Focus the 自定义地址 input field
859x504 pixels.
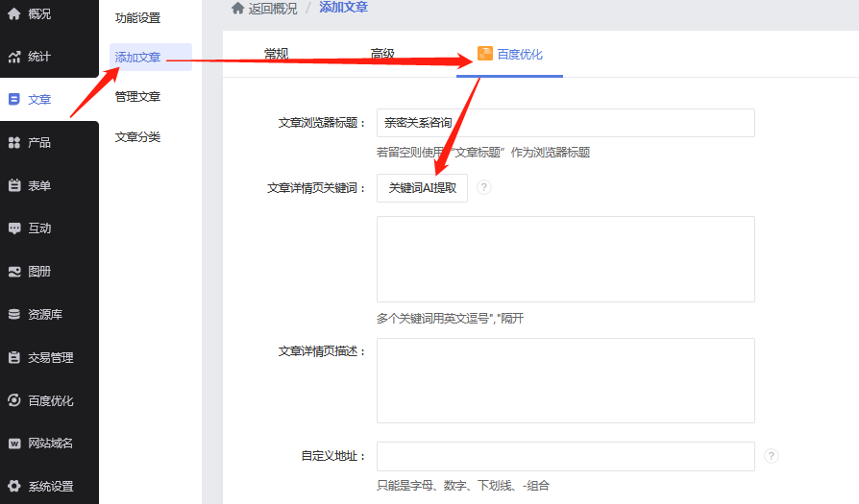point(566,456)
